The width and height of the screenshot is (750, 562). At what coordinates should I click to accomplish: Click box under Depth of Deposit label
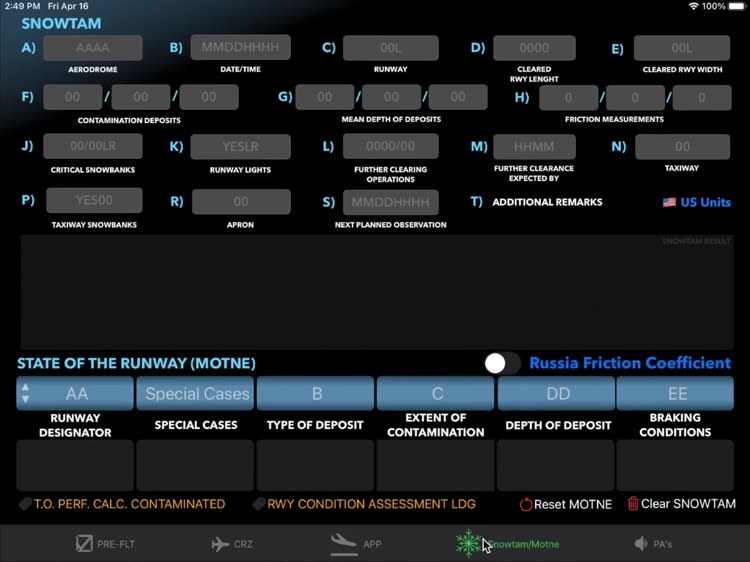click(556, 465)
